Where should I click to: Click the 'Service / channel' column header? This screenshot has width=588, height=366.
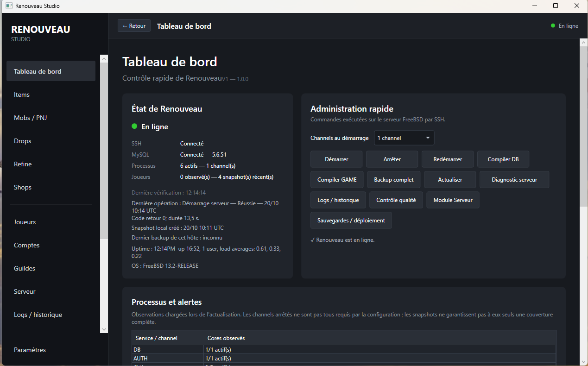tap(168, 338)
